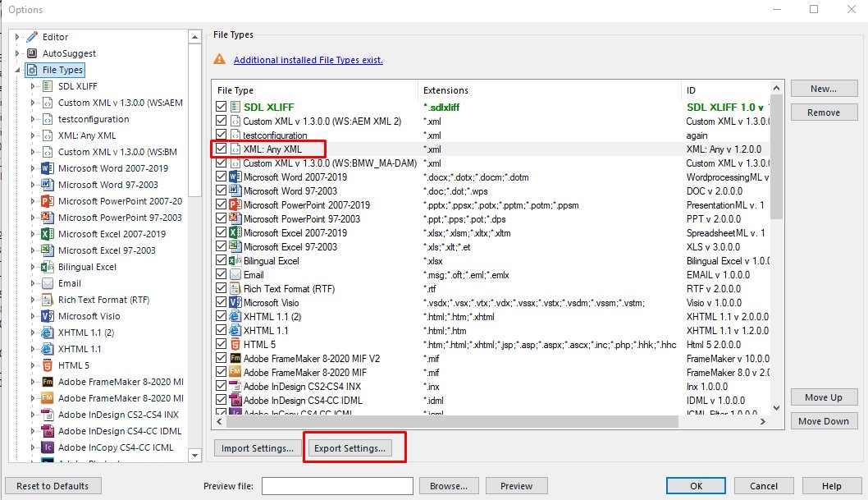Select Custom XML (WS:AEM tree item

click(x=120, y=103)
